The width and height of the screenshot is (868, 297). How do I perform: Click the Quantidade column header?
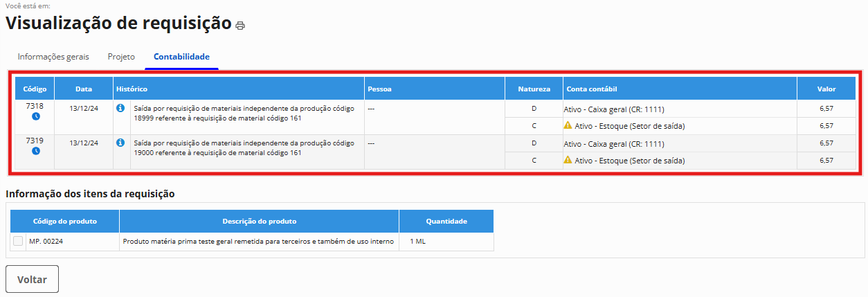click(446, 221)
